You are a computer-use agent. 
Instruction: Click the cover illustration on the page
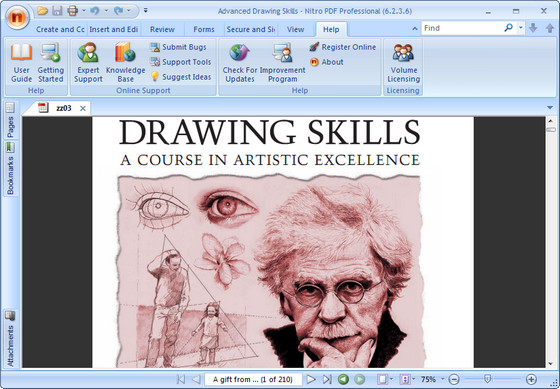tap(270, 271)
